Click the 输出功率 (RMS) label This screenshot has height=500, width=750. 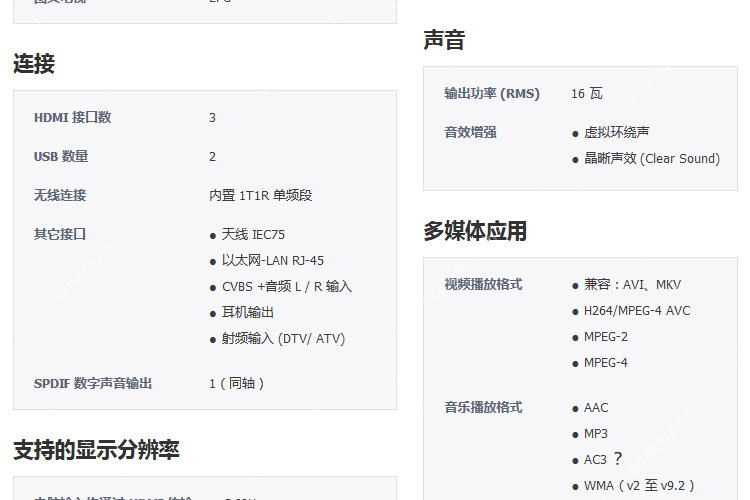(492, 93)
